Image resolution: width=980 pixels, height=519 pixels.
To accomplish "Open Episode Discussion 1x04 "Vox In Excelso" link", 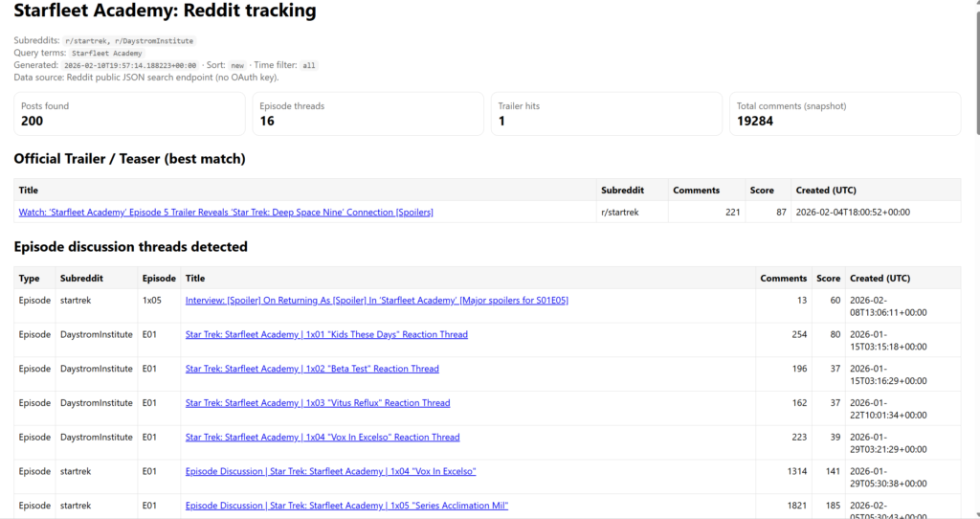I will [330, 472].
